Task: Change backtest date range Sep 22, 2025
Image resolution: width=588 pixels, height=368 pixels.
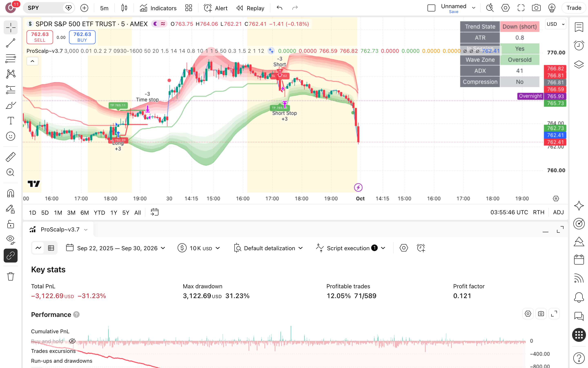Action: (116, 248)
